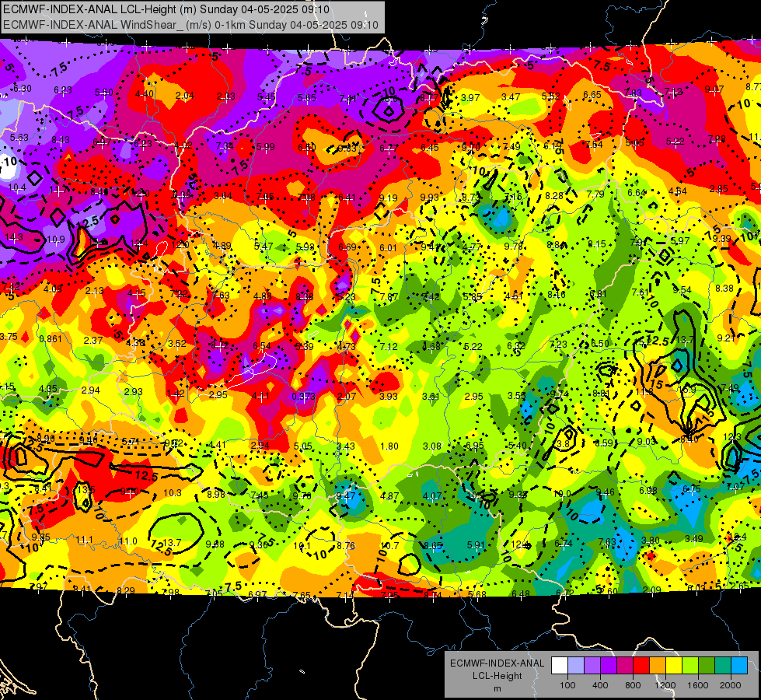Click the white swatch in the LCL-Height legend
Screen dimensions: 761x700
[x=560, y=666]
